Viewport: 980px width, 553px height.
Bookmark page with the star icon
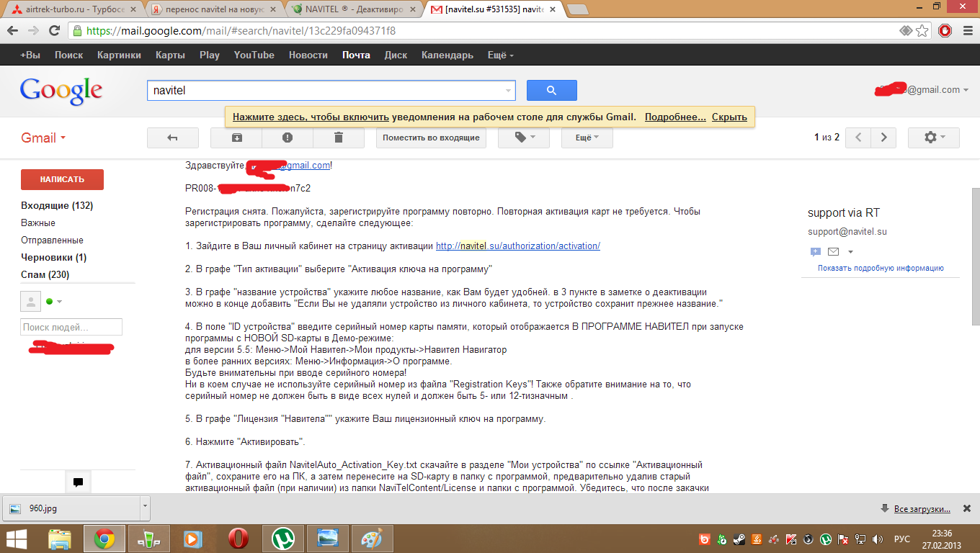tap(922, 31)
